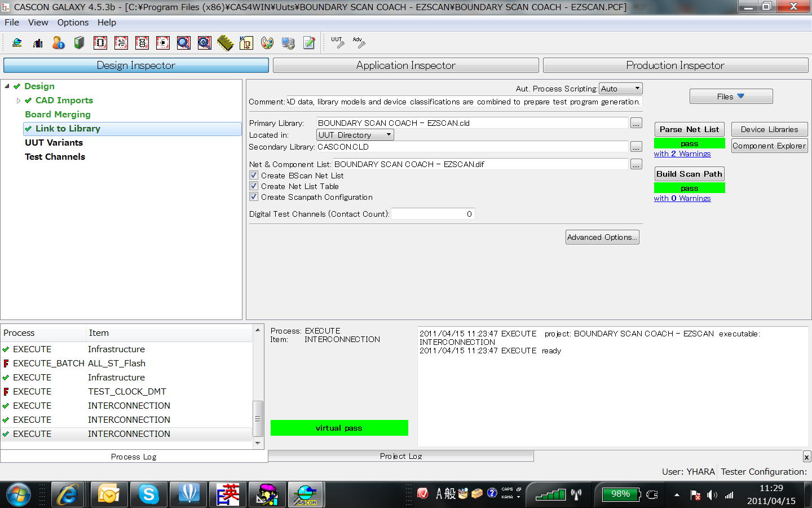812x508 pixels.
Task: Open the CASCON taskbar button
Action: [x=306, y=494]
